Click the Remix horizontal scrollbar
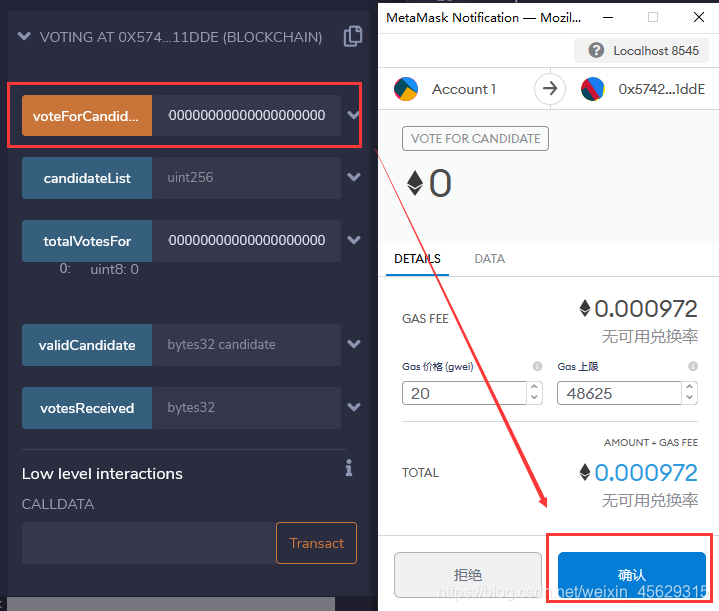Screen dimensions: 719x611 [x=171, y=604]
